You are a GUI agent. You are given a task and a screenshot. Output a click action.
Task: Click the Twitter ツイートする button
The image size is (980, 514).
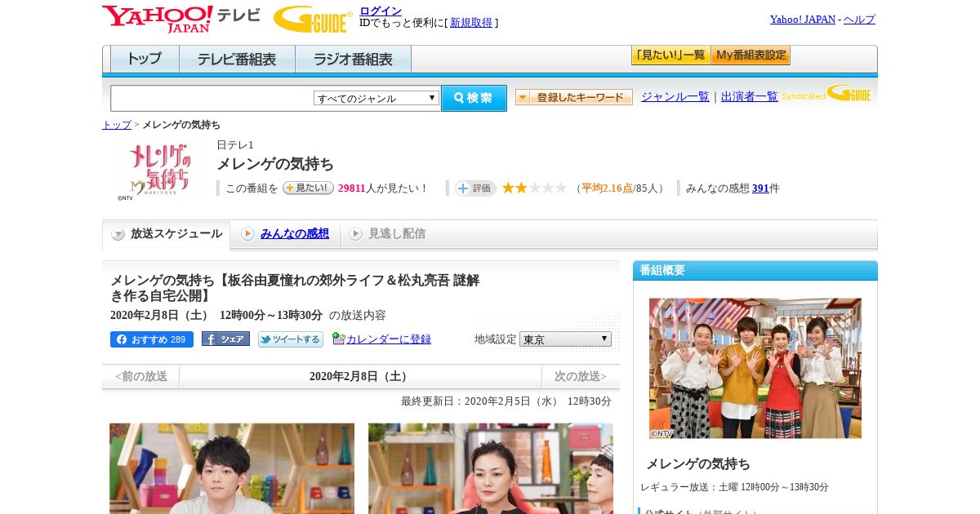click(x=291, y=339)
